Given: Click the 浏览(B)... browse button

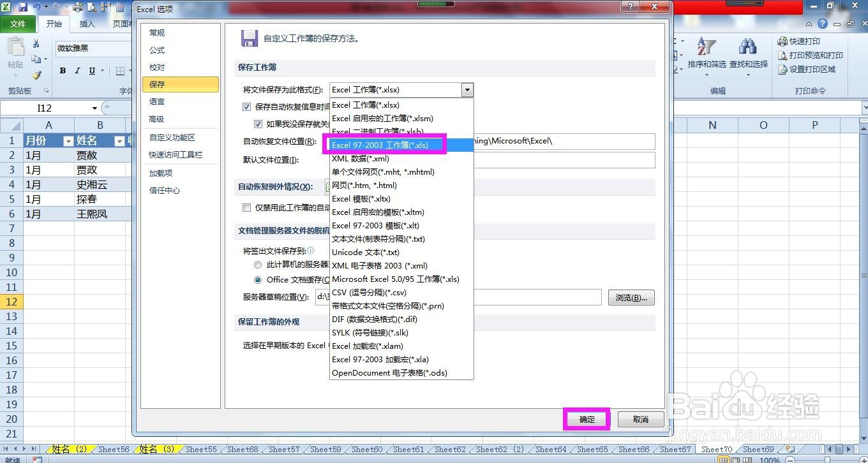Looking at the screenshot, I should (631, 297).
